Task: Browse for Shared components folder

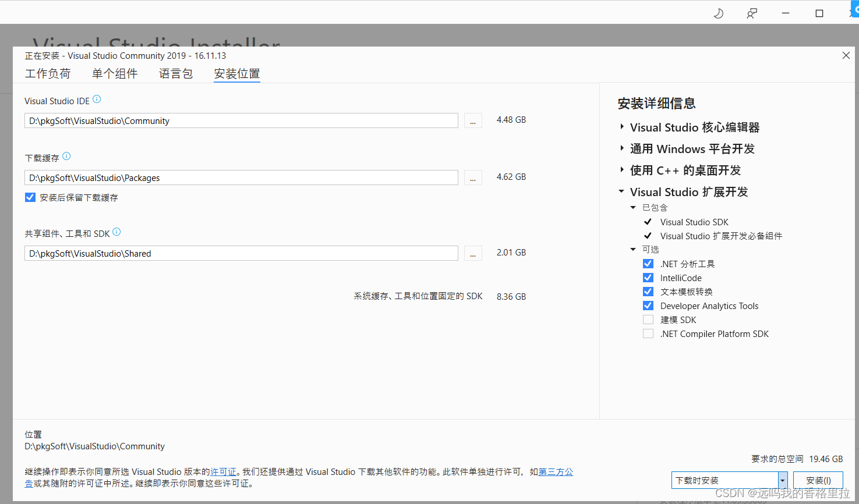Action: click(x=473, y=254)
